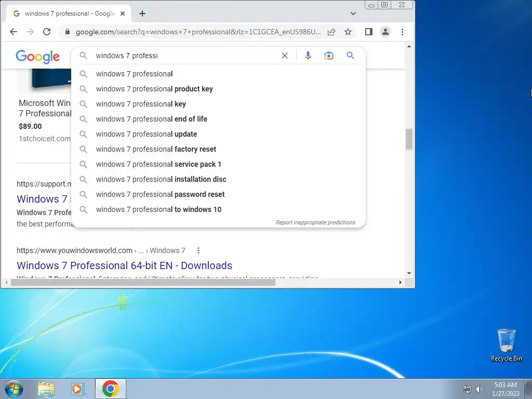
Task: Select suggestion professional to windows 10
Action: click(219, 209)
